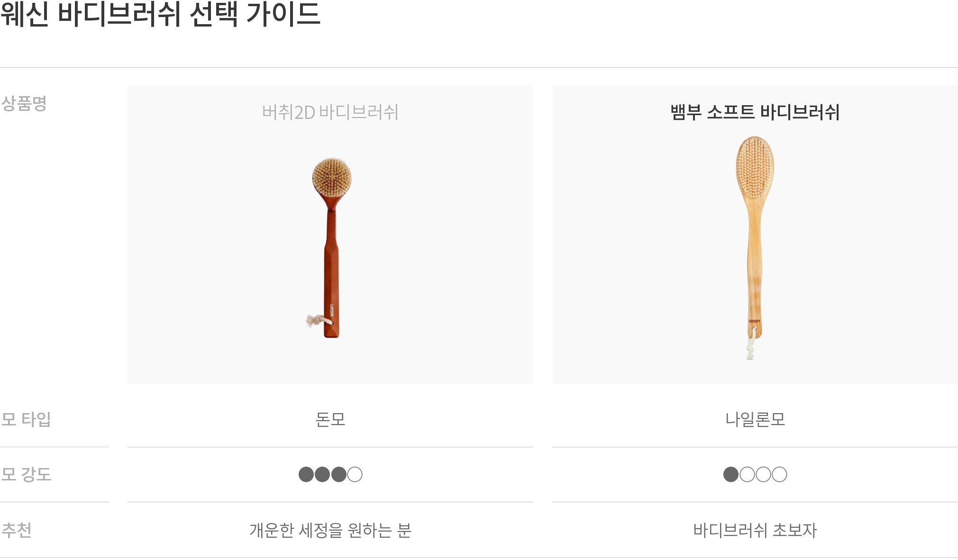Click the 뱀부 소프트 바디브러쉬 product name
Screen dimensions: 958x560
[x=755, y=112]
